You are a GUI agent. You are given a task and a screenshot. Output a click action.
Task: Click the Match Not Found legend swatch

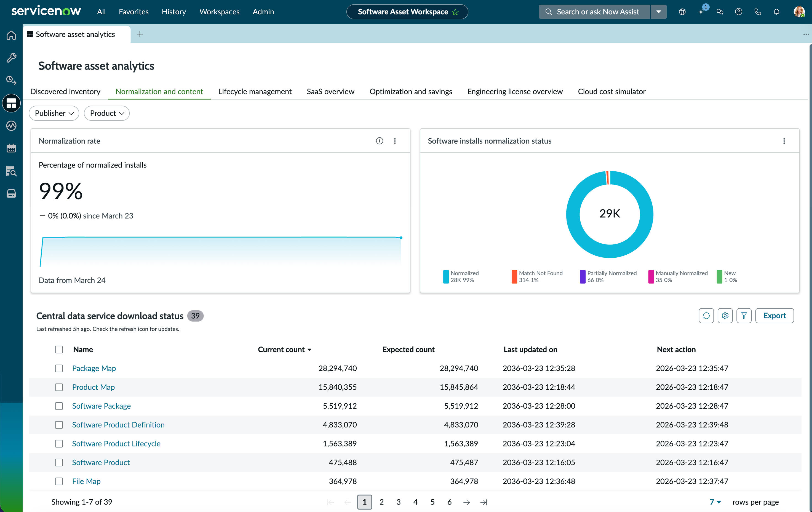[x=514, y=277]
